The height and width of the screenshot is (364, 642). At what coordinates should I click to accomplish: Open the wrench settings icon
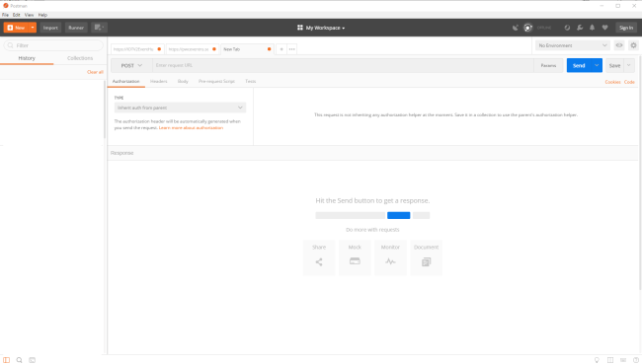coord(580,28)
